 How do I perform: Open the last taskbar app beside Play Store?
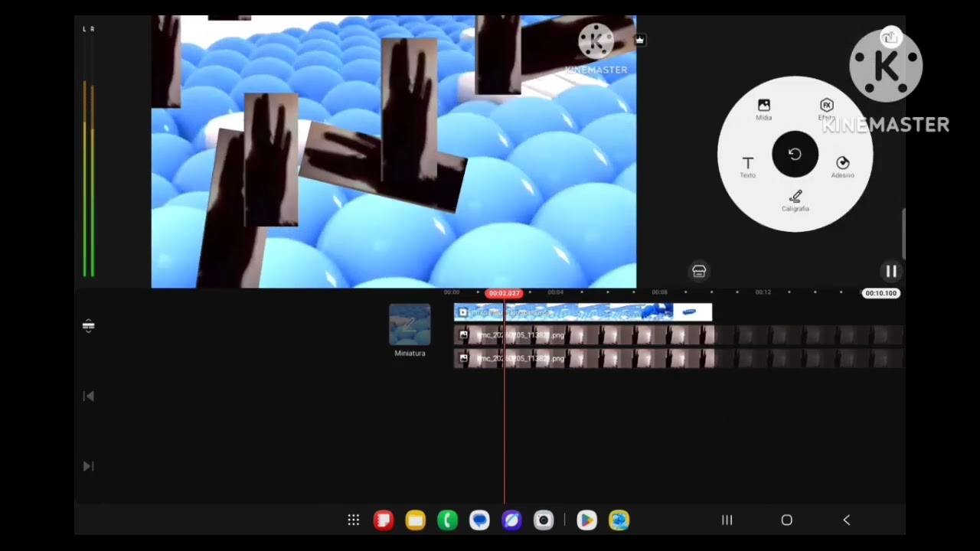click(x=619, y=520)
